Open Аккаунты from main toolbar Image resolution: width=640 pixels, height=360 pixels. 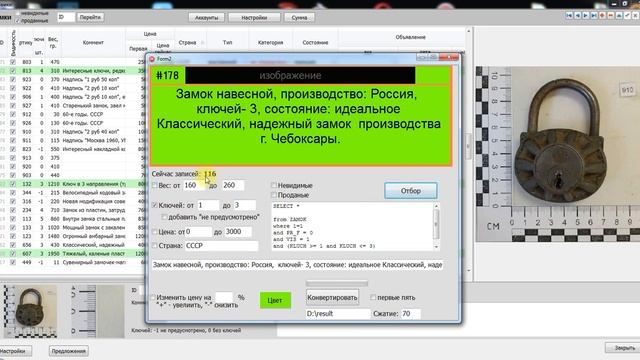tap(207, 18)
